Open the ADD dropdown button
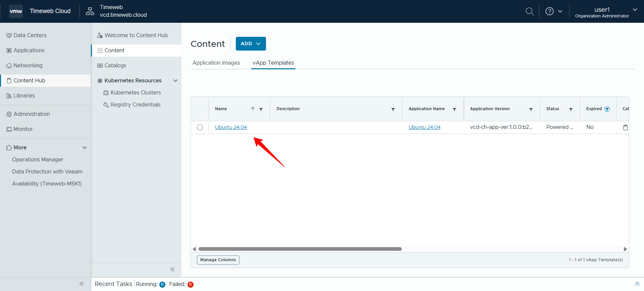Image resolution: width=644 pixels, height=291 pixels. point(251,44)
